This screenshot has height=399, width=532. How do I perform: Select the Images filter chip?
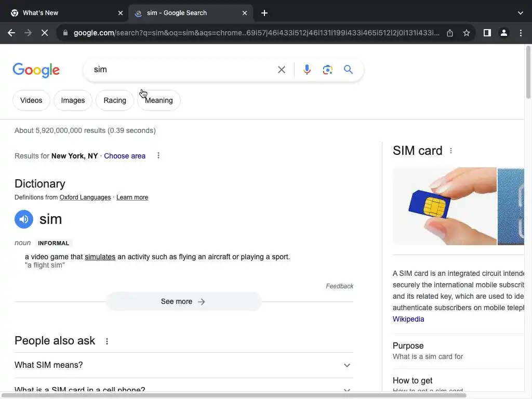point(73,100)
